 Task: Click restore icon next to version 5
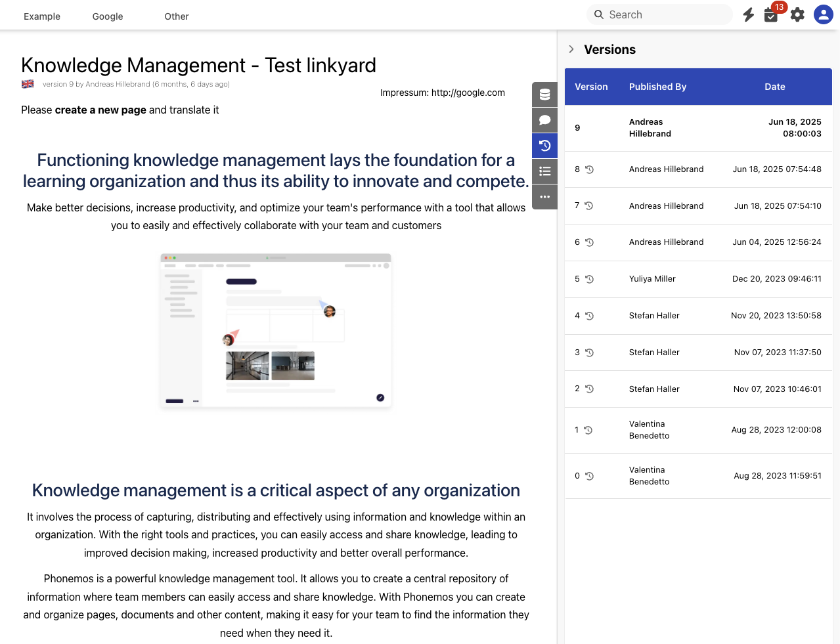pos(589,279)
